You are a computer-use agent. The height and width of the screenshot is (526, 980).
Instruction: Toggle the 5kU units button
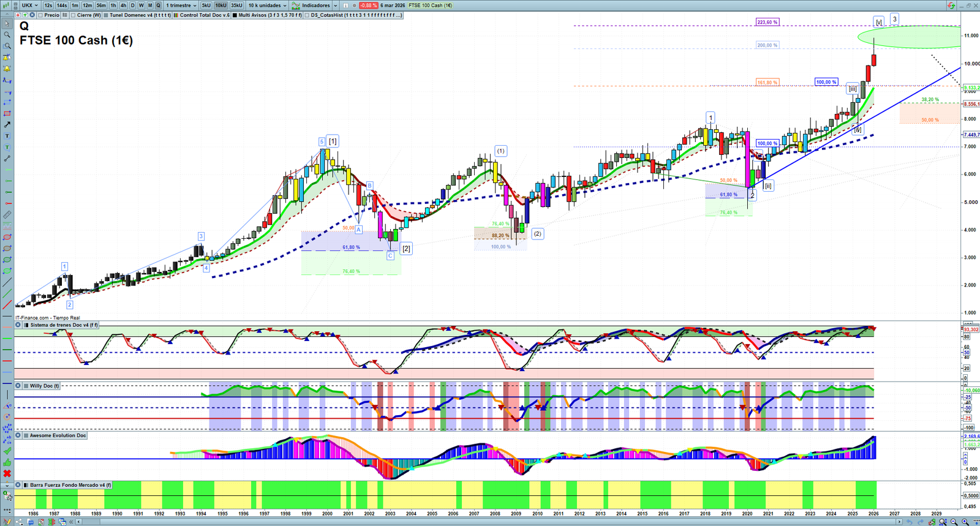click(206, 6)
